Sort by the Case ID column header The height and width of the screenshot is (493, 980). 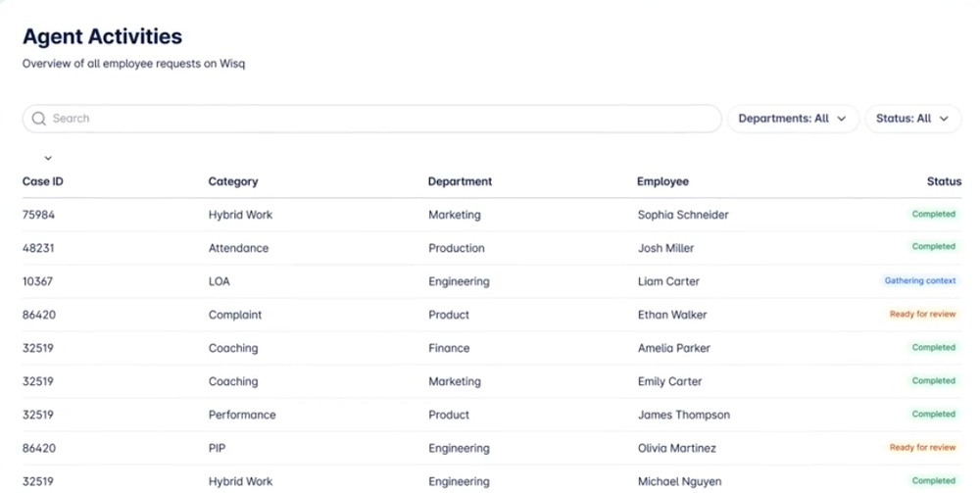42,181
